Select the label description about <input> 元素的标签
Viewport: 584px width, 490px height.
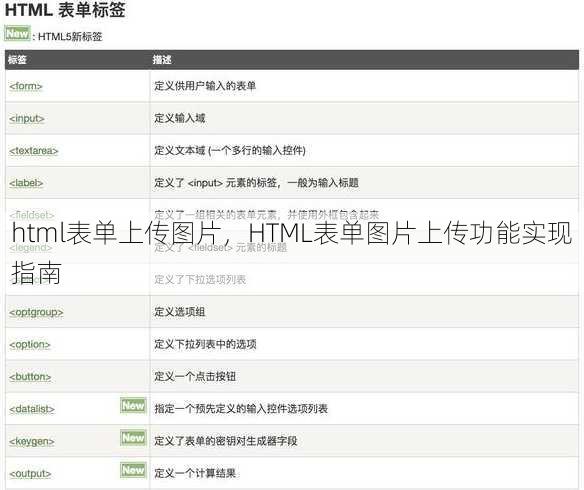[x=257, y=183]
